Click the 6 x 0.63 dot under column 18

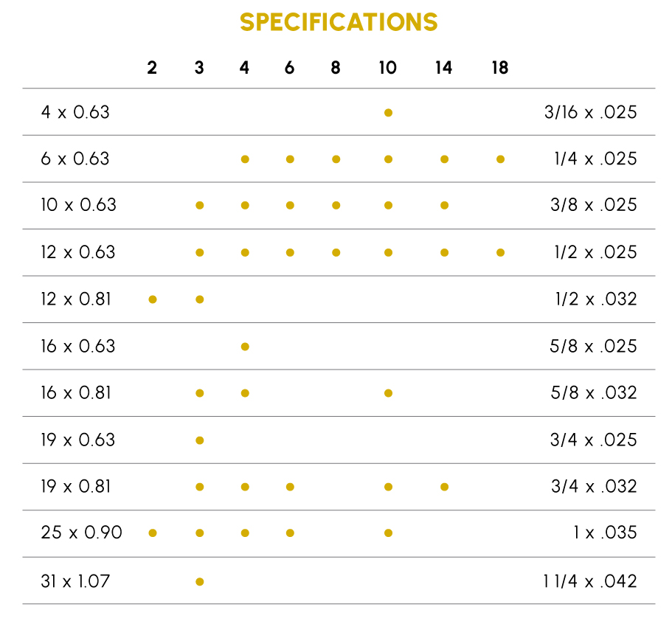click(x=500, y=159)
